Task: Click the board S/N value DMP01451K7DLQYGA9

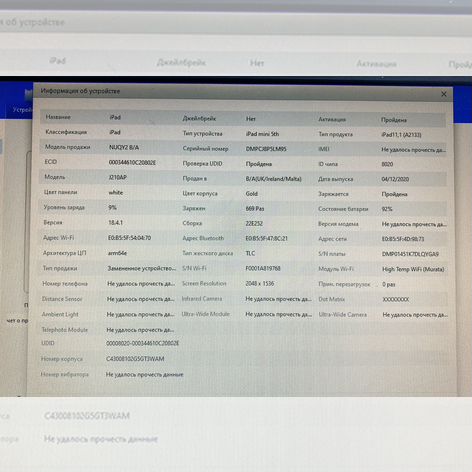Action: tap(410, 254)
